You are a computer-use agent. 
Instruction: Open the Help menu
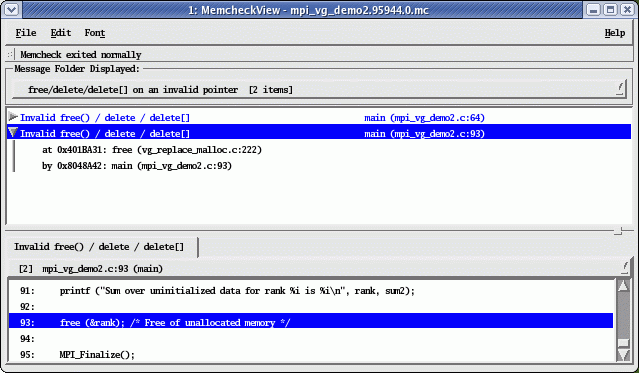615,33
